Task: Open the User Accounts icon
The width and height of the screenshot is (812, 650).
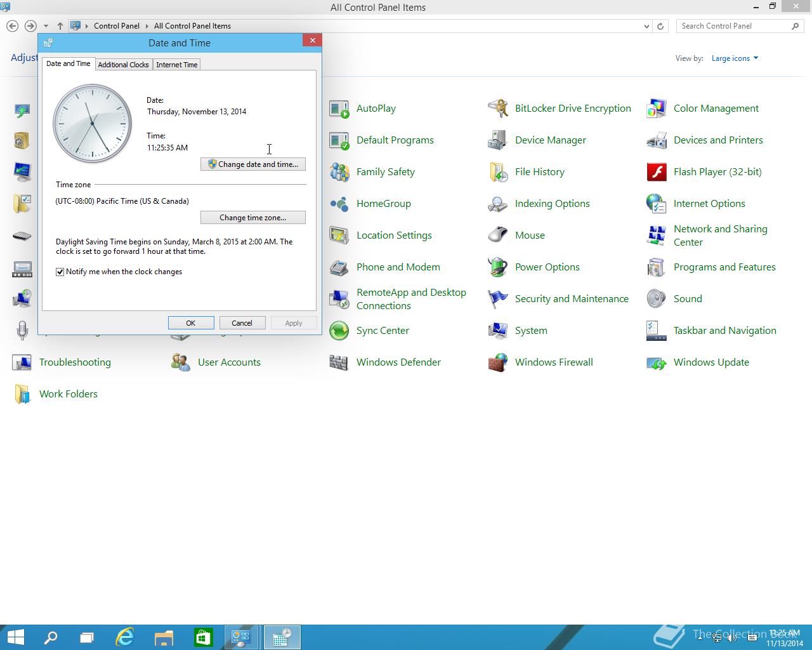Action: click(x=181, y=362)
